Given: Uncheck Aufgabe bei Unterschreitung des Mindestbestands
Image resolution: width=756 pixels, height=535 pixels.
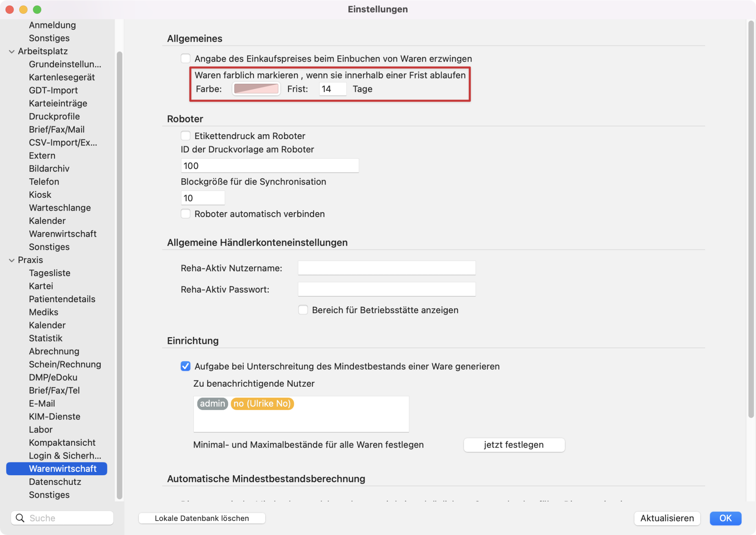Looking at the screenshot, I should [185, 366].
